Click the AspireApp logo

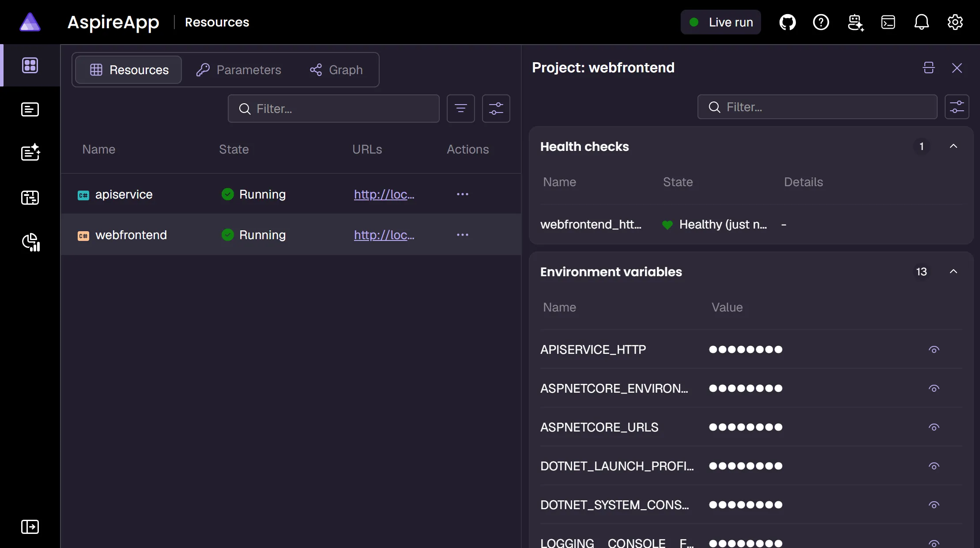pos(30,22)
